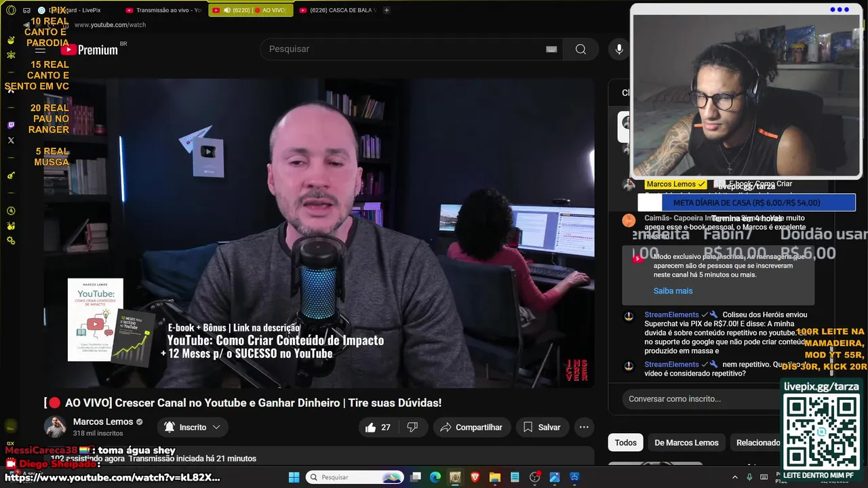Open on-screen keyboard icon in search box
The height and width of the screenshot is (488, 868).
551,49
